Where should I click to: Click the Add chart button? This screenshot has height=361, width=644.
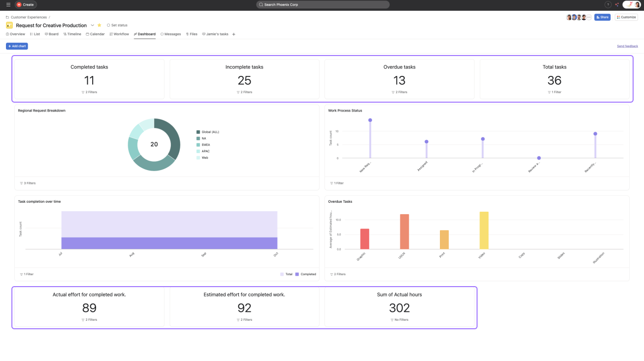tap(17, 46)
